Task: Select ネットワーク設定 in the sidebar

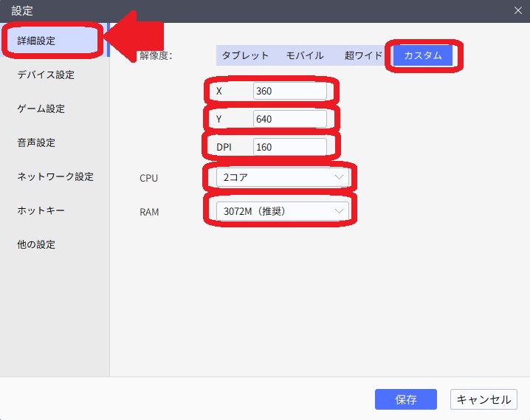Action: [55, 176]
